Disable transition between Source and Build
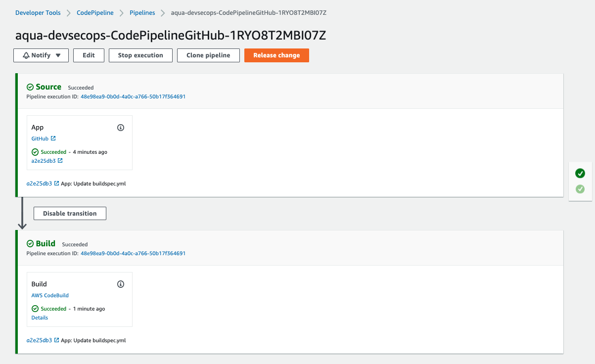The image size is (595, 364). [70, 214]
